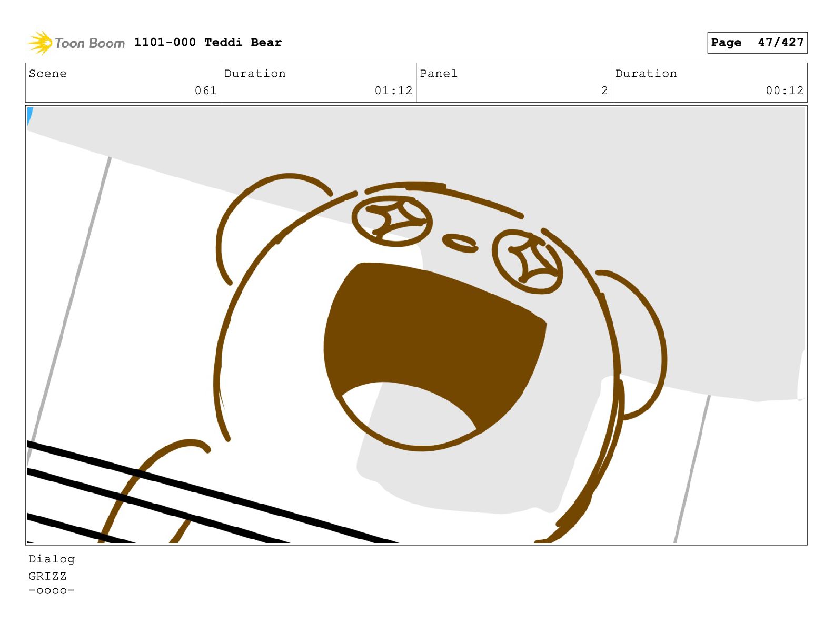
Task: Select the title text "1101-000 Teddi Bear"
Action: point(208,42)
